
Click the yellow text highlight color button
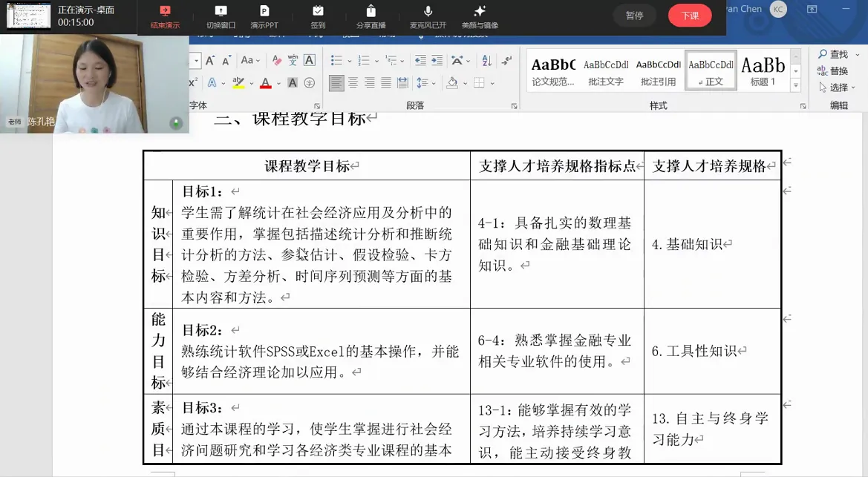tap(238, 83)
